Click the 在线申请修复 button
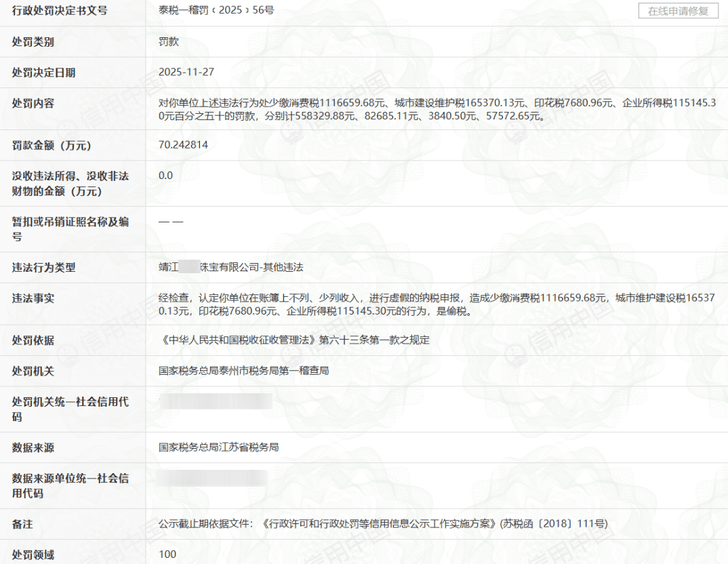Image resolution: width=728 pixels, height=564 pixels. pyautogui.click(x=678, y=11)
